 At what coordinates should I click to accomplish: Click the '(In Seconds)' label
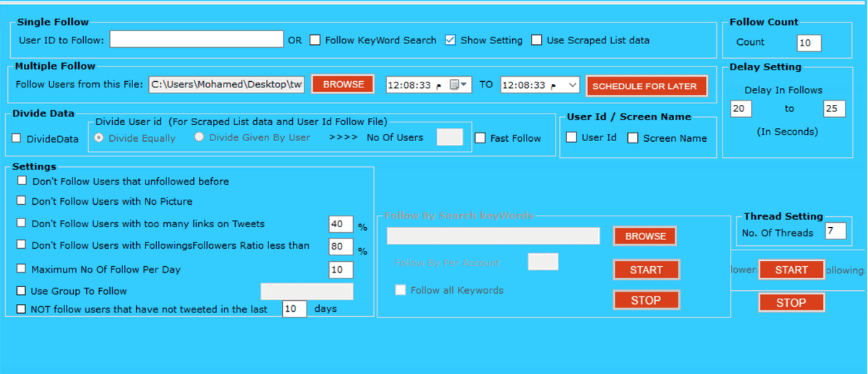point(788,132)
